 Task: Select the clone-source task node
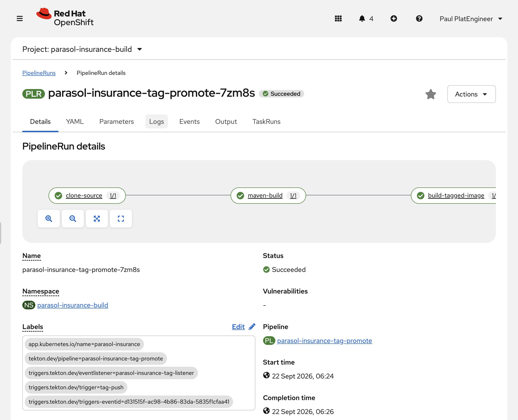(87, 196)
